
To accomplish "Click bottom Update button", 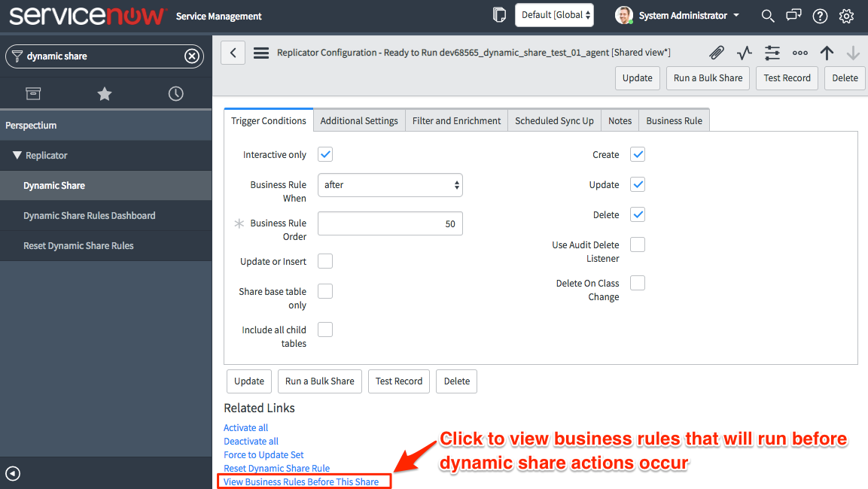I will pyautogui.click(x=249, y=381).
